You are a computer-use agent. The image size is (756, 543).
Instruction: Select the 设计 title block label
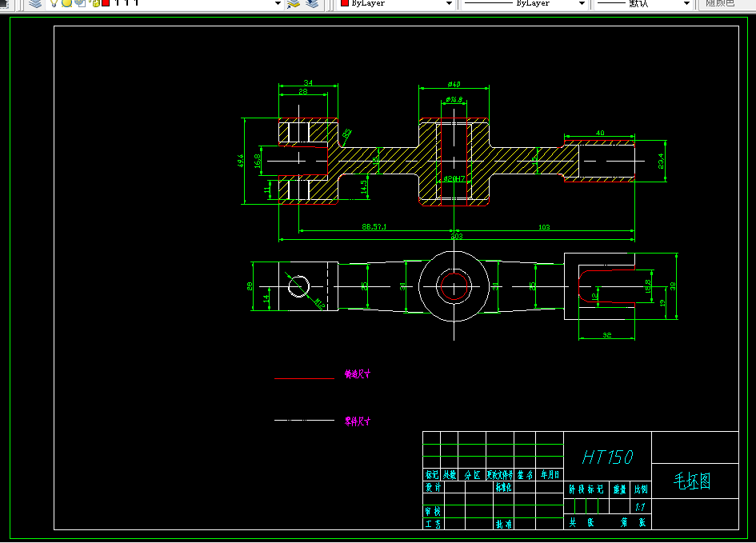coord(433,488)
